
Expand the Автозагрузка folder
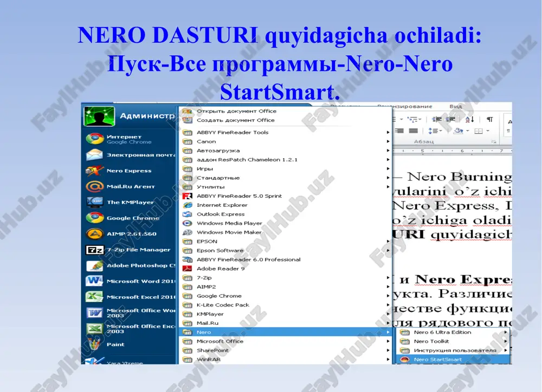coord(284,151)
